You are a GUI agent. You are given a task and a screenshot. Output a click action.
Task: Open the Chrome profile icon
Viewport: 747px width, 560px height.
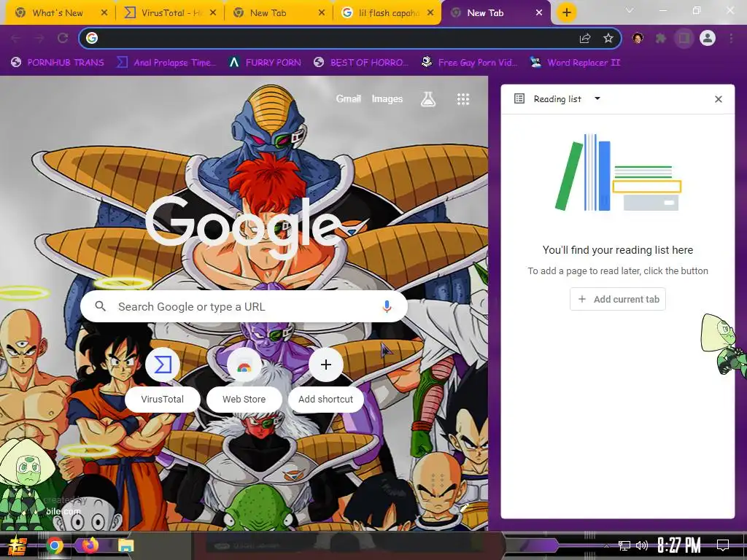pyautogui.click(x=708, y=38)
